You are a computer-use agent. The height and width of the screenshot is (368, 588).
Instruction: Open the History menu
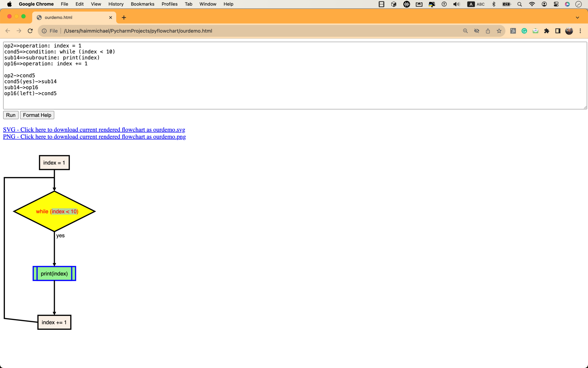116,4
